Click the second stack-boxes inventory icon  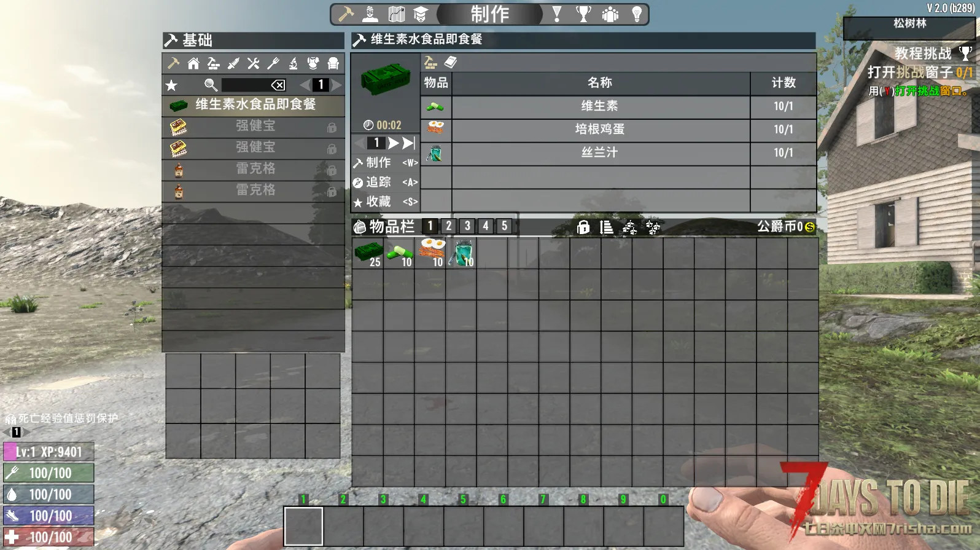click(653, 227)
